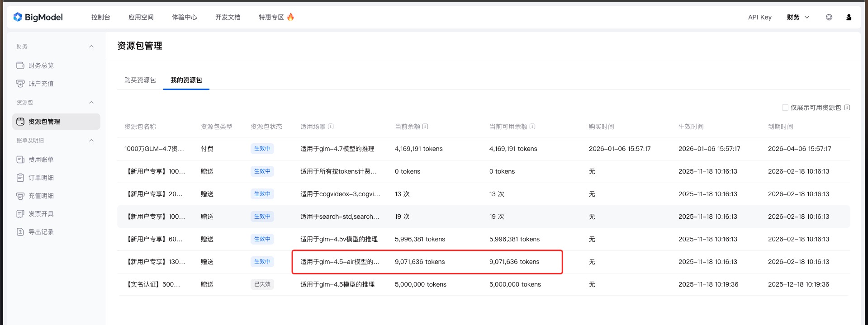Open 应用空间 in top navigation

[141, 17]
